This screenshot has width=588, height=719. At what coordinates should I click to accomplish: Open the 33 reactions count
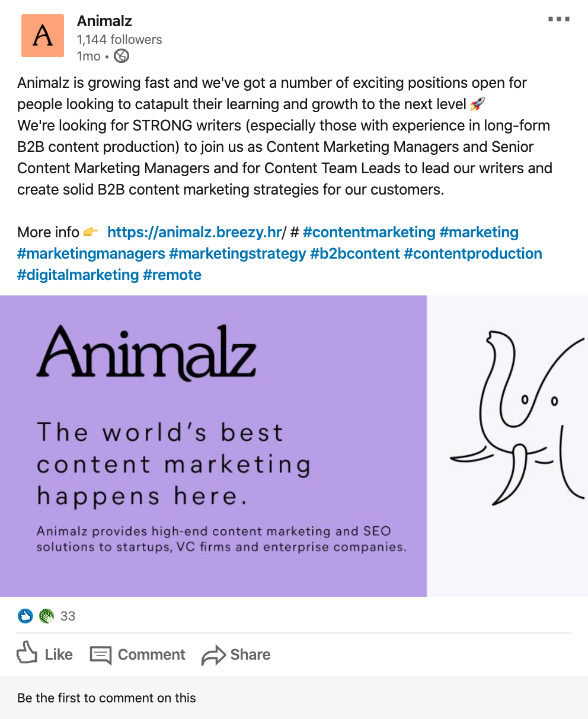point(68,616)
